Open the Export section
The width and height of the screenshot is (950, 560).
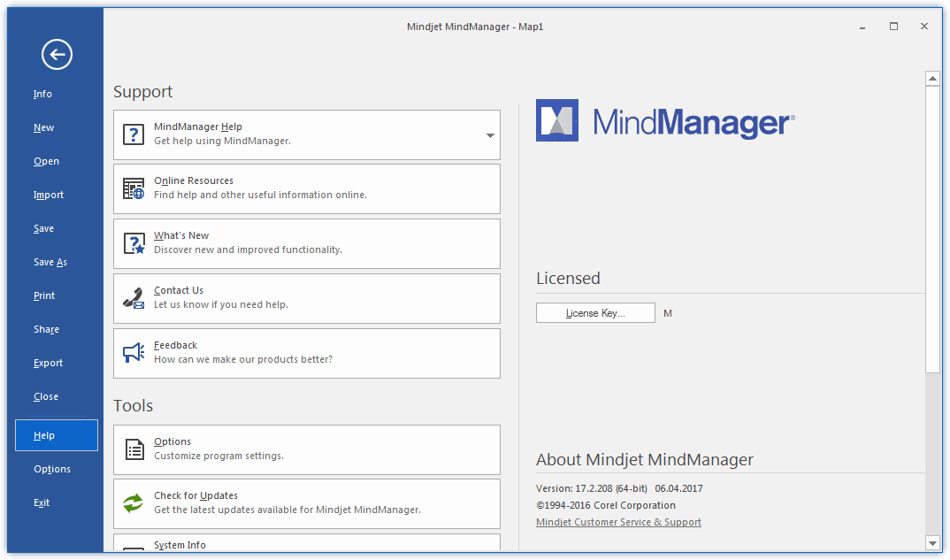[48, 363]
